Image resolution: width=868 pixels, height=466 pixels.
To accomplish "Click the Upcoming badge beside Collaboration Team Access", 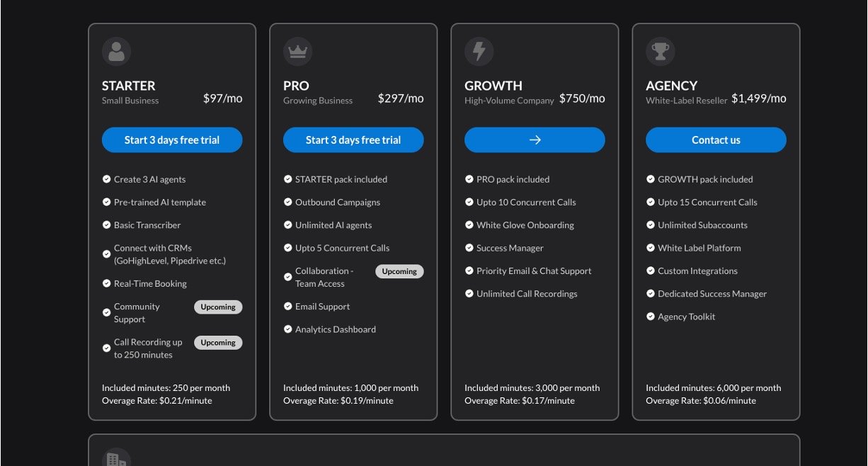I will pyautogui.click(x=399, y=271).
